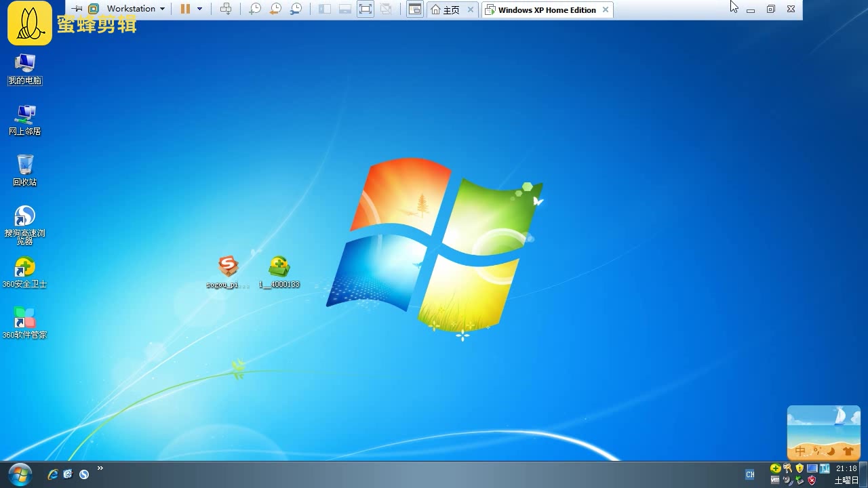Launch Sogou browser from quick launch

[84, 474]
